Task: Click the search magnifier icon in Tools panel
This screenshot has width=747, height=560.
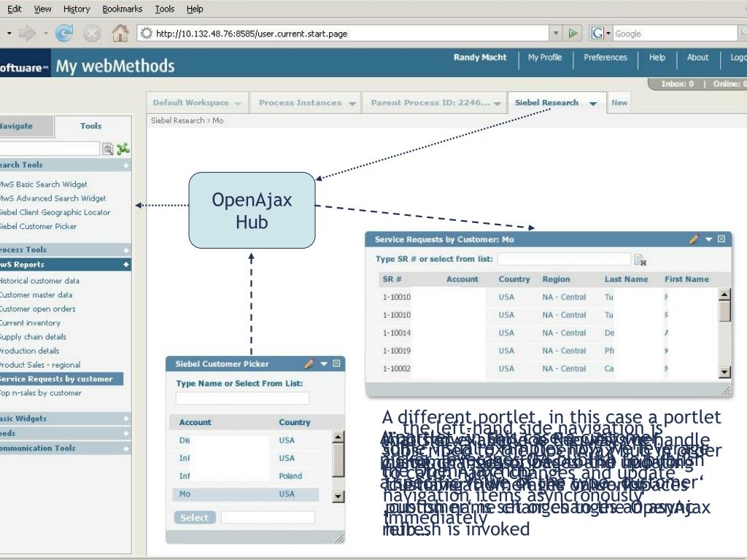Action: [108, 149]
